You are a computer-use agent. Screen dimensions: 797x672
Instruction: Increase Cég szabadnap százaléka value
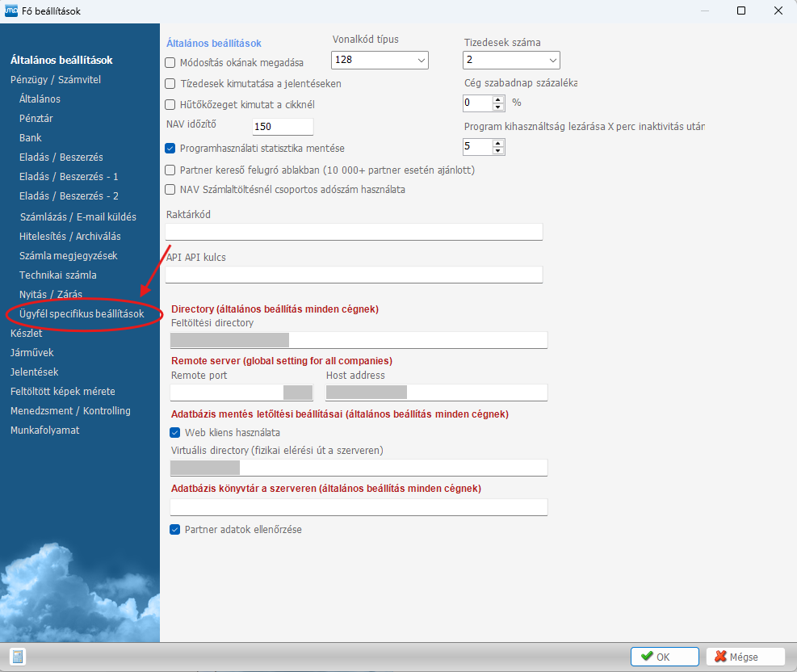click(498, 99)
